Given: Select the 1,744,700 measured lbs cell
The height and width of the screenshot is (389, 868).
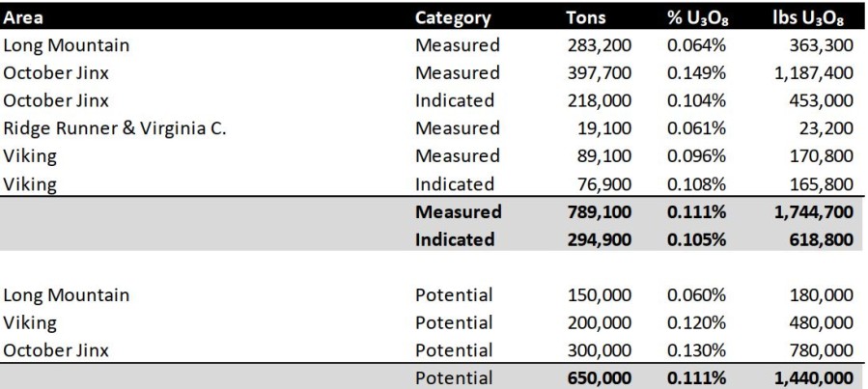Looking at the screenshot, I should (x=814, y=211).
